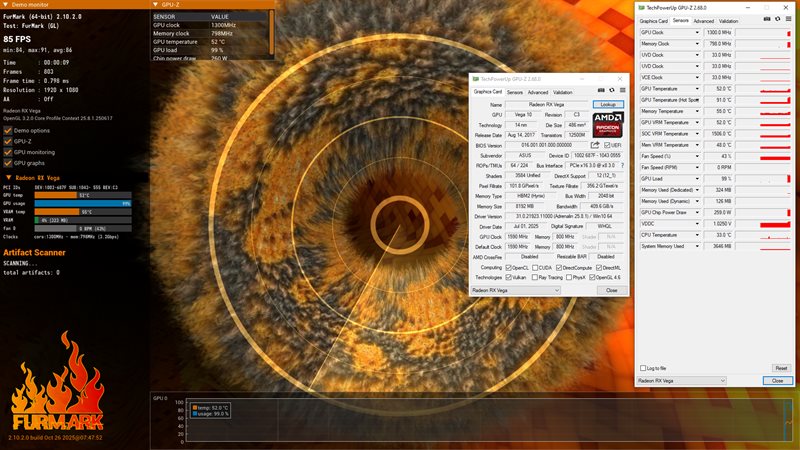800x450 pixels.
Task: Click the screenshot camera icon in Sensors window
Action: [768, 20]
